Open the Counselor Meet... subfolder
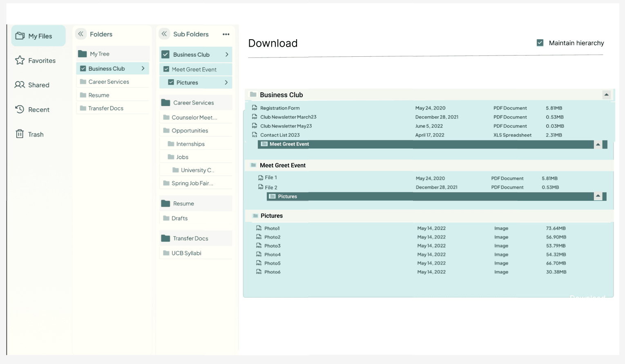Screen dimensions: 625x364 pyautogui.click(x=196, y=117)
